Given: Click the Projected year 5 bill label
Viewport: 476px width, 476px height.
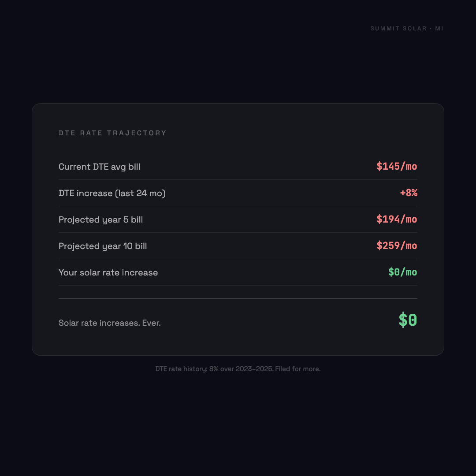Looking at the screenshot, I should pyautogui.click(x=100, y=219).
